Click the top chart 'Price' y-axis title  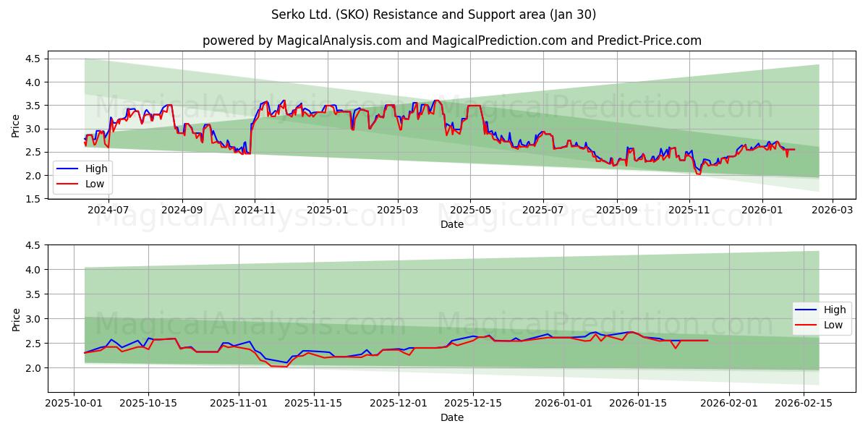tap(16, 126)
